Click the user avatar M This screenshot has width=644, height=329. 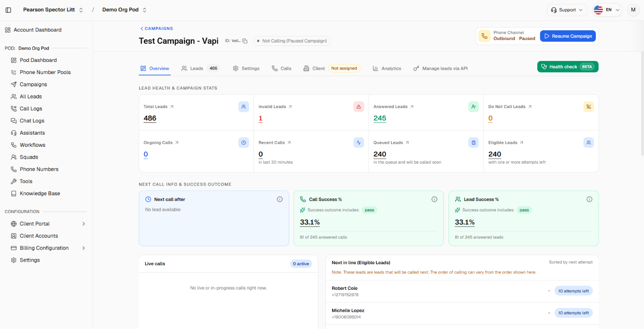click(x=633, y=10)
